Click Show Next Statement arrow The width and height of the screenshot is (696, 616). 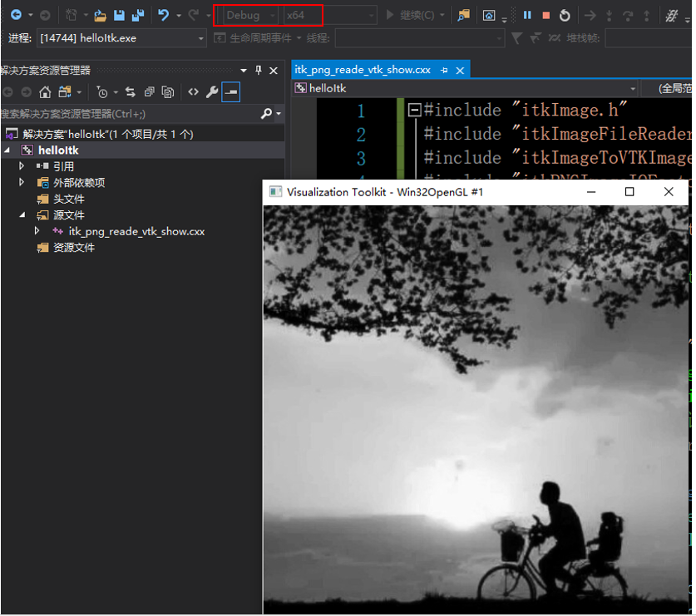(x=590, y=16)
